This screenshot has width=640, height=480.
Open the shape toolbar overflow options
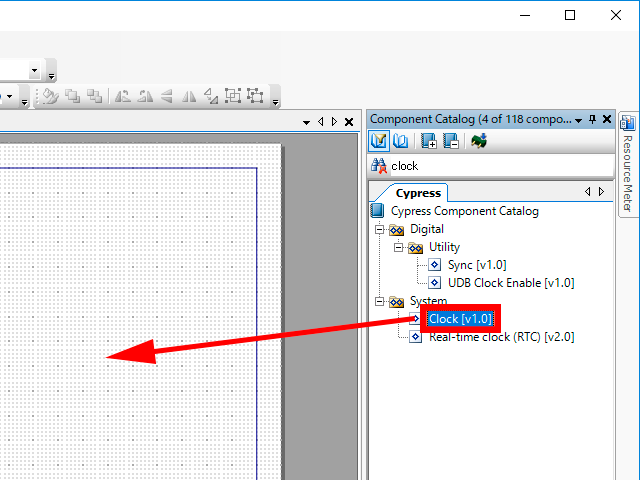[276, 101]
